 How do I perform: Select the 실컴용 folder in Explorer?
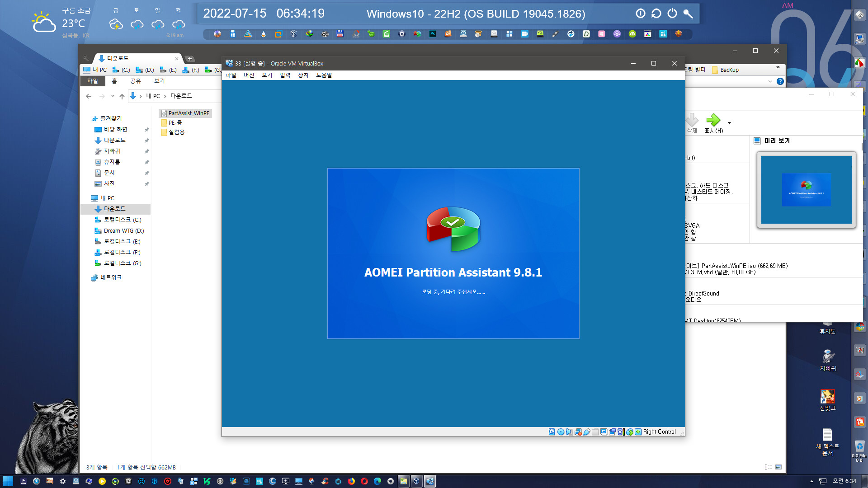[173, 132]
